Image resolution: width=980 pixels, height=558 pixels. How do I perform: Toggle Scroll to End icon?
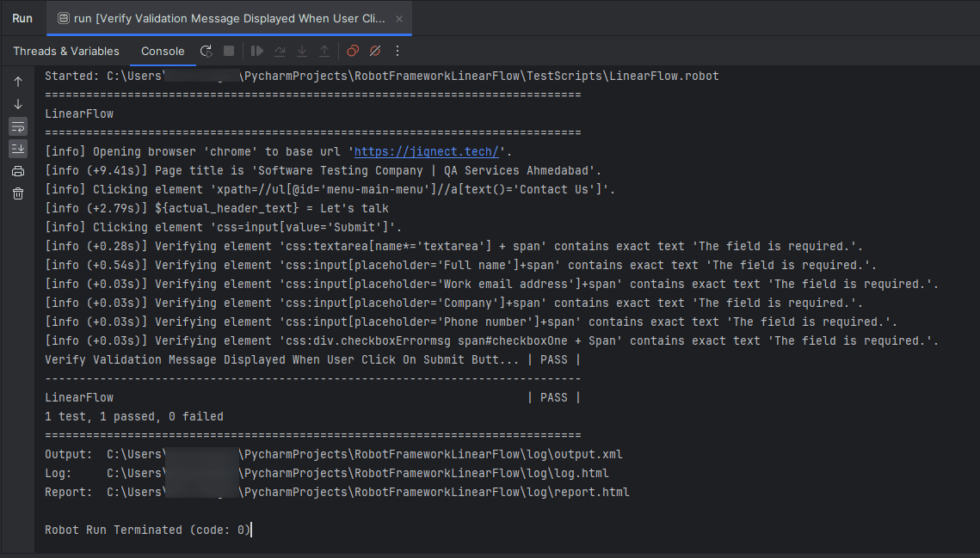18,149
